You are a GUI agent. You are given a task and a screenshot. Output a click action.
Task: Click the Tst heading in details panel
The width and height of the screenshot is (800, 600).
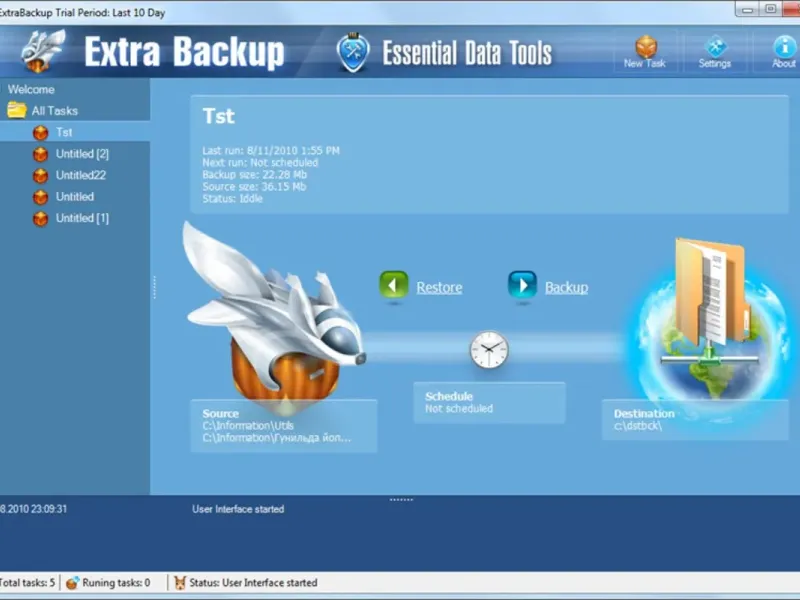coord(218,116)
